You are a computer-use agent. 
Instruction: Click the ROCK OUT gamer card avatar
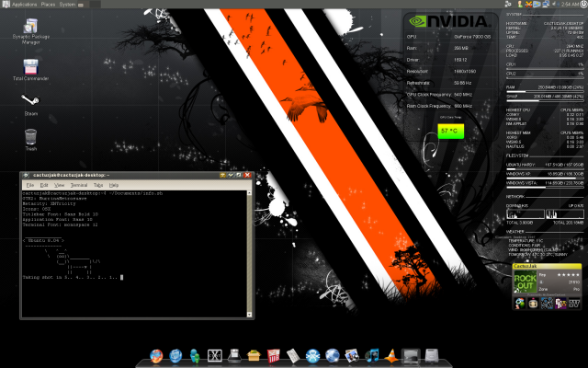525,282
